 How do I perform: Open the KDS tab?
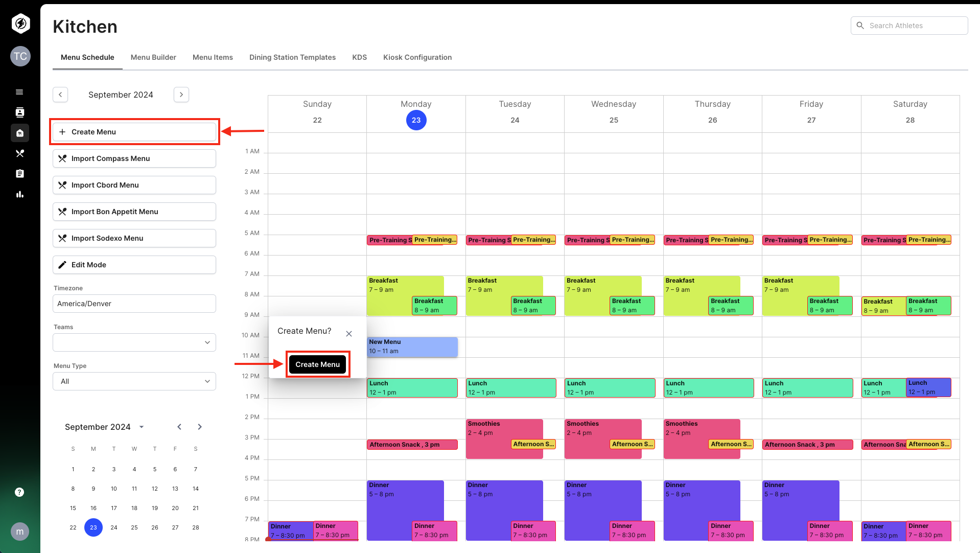tap(360, 57)
